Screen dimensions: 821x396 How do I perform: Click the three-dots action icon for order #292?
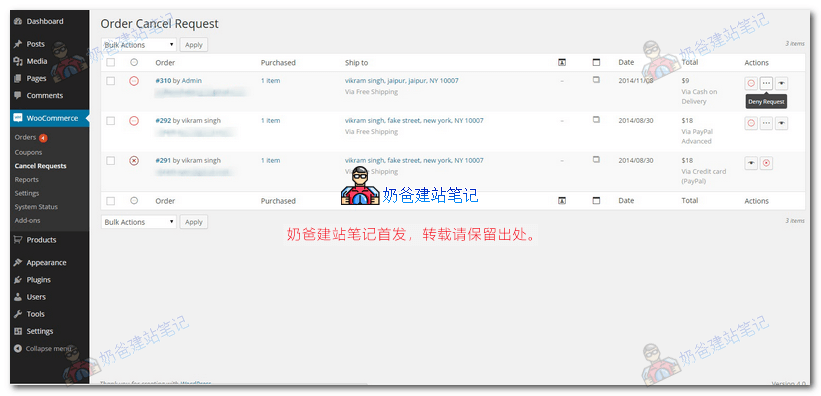tap(766, 123)
